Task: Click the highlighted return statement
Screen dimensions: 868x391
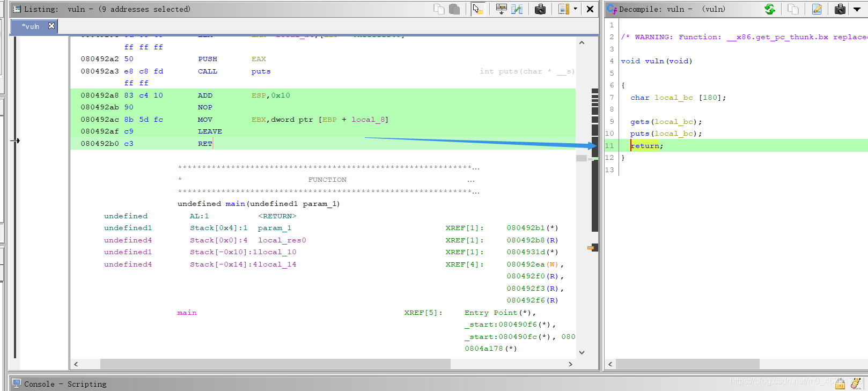Action: tap(646, 146)
